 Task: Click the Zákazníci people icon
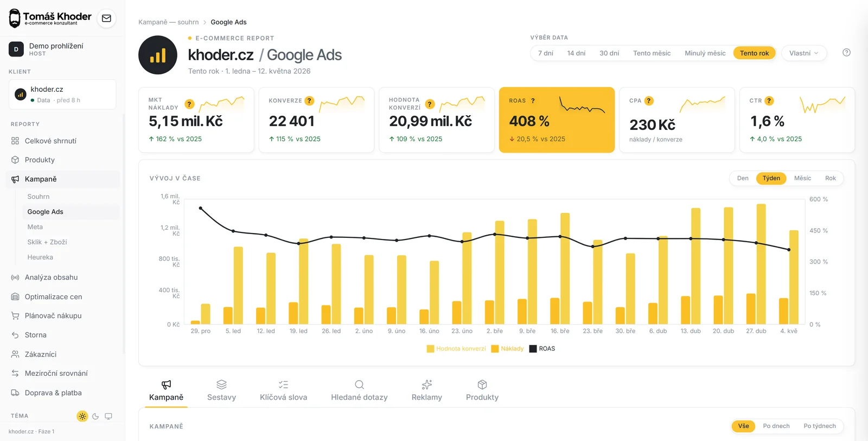(x=15, y=354)
